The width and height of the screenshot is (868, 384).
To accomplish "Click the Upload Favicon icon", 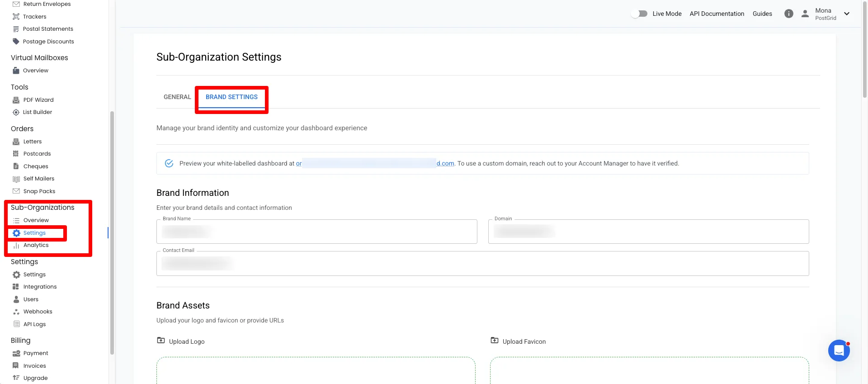I will (x=495, y=341).
